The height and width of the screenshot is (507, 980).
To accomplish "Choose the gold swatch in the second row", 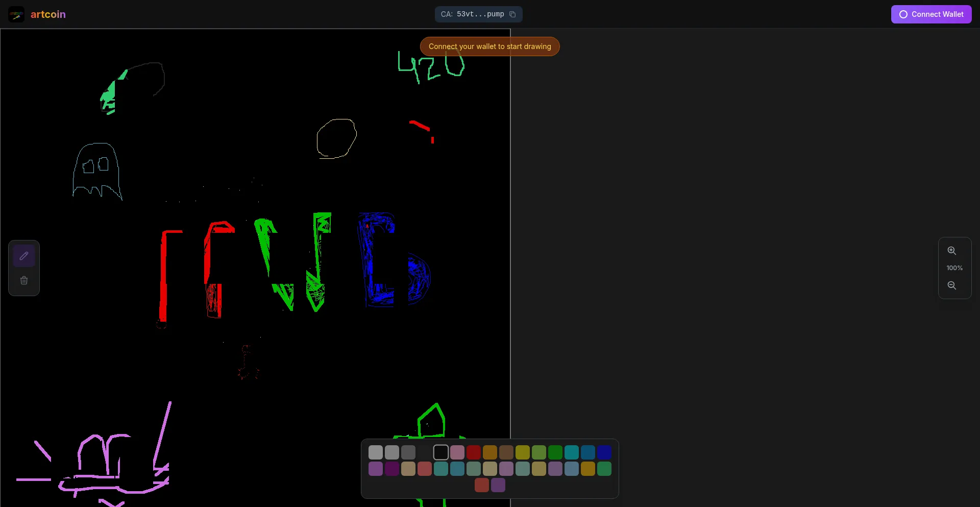I will click(x=588, y=469).
